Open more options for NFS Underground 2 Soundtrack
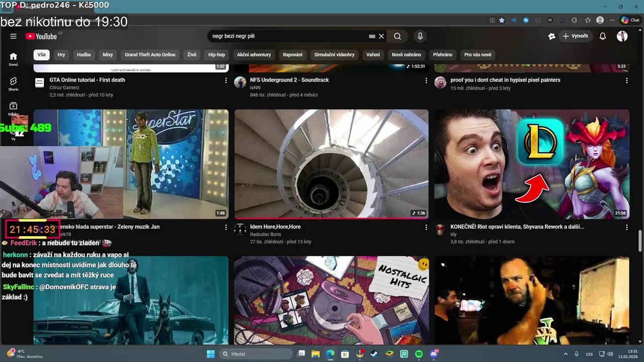 tap(426, 80)
